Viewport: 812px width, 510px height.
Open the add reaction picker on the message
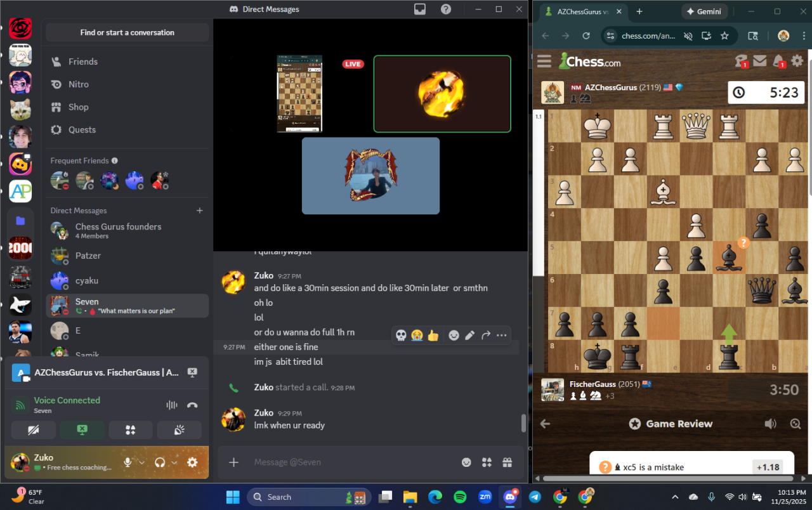(x=454, y=336)
